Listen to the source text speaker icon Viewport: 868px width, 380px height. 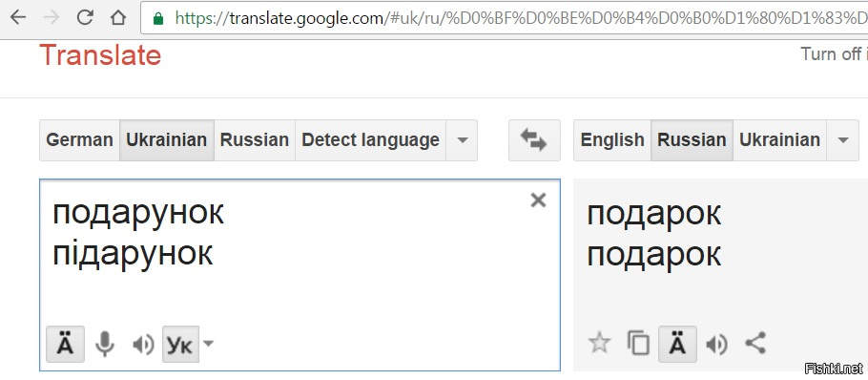point(143,345)
